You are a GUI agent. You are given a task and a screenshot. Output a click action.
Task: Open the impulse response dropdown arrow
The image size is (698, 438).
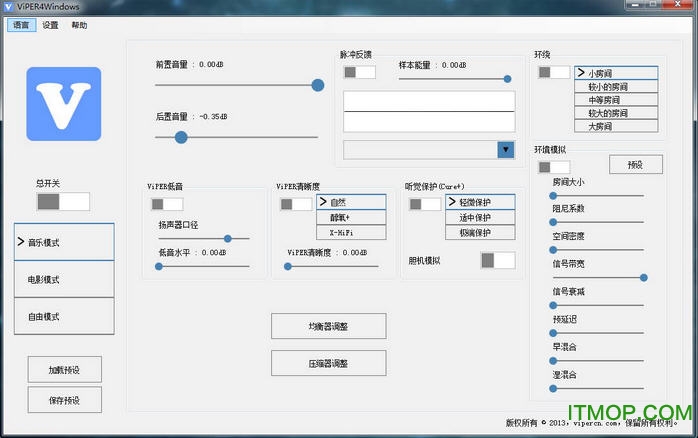tap(505, 150)
